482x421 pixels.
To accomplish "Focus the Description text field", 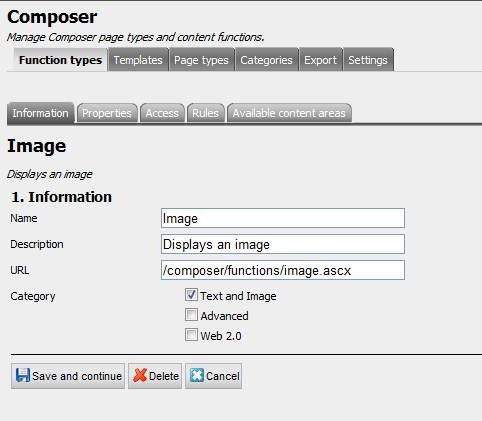I will 283,244.
